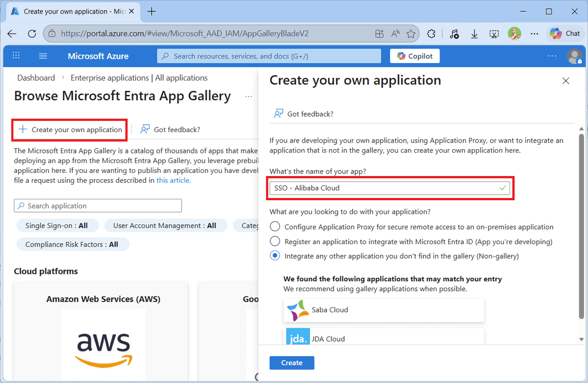The width and height of the screenshot is (588, 383).
Task: Expand the User Account Management filter
Action: click(x=165, y=226)
